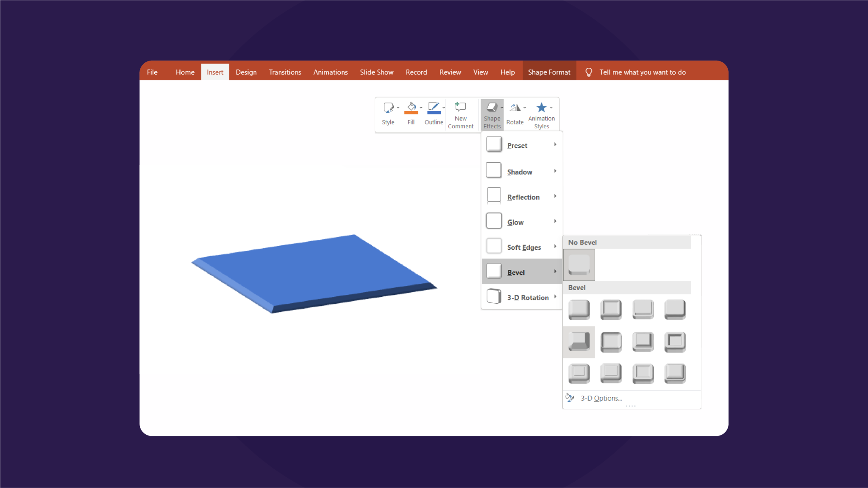Open Animation Styles star icon
Image resolution: width=868 pixels, height=488 pixels.
point(542,107)
